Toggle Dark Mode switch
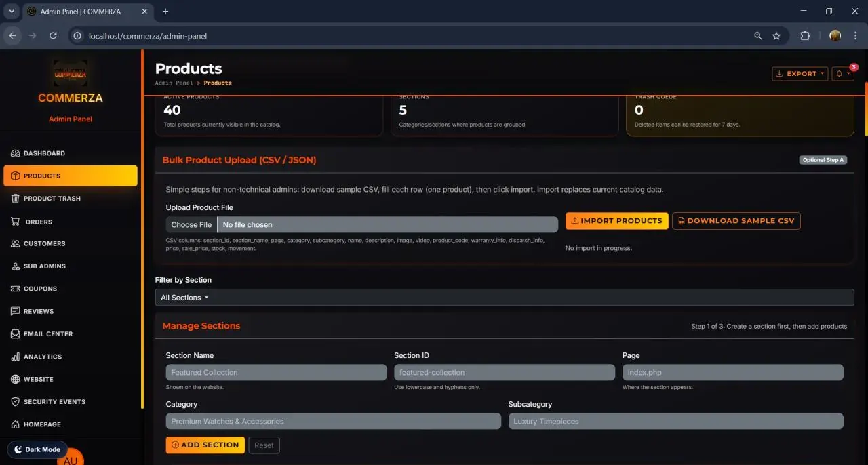 tap(37, 449)
